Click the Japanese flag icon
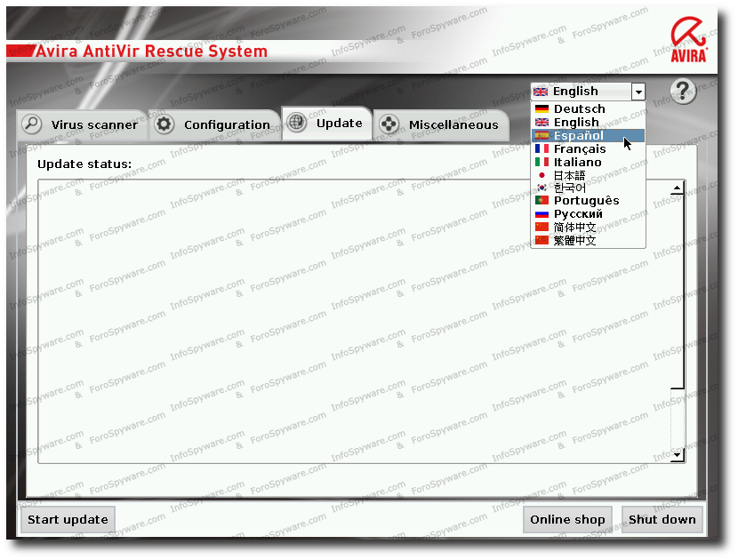The height and width of the screenshot is (560, 738). (541, 175)
